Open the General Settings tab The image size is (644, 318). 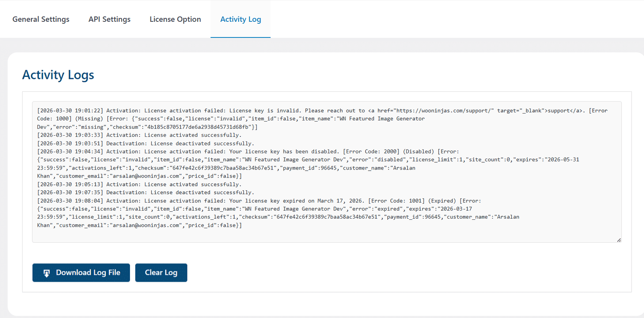point(41,19)
